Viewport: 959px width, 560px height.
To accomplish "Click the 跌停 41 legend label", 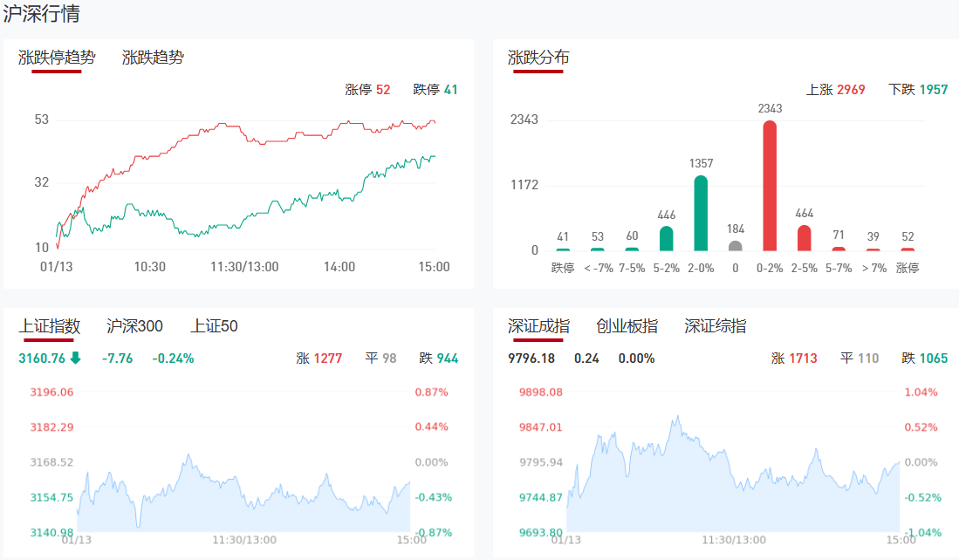I will (435, 90).
